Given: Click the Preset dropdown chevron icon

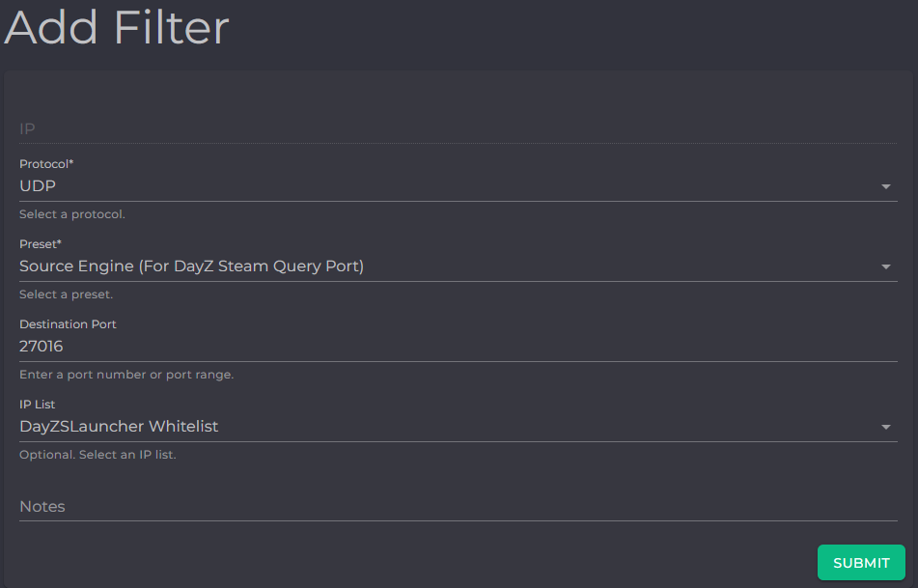Looking at the screenshot, I should click(886, 266).
